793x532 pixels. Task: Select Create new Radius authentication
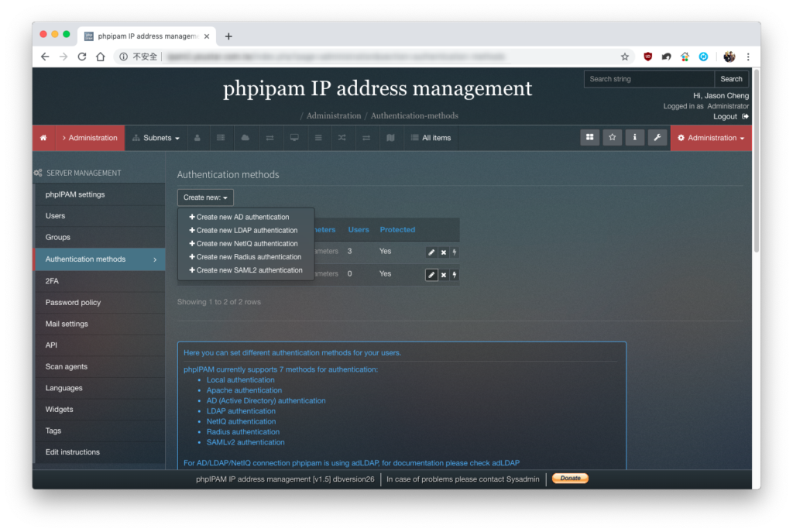coord(245,257)
